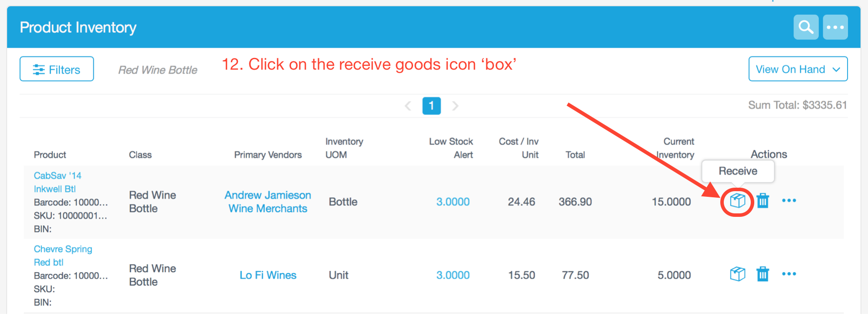Edit low stock alert 3.0000 for CabSav

[x=453, y=202]
